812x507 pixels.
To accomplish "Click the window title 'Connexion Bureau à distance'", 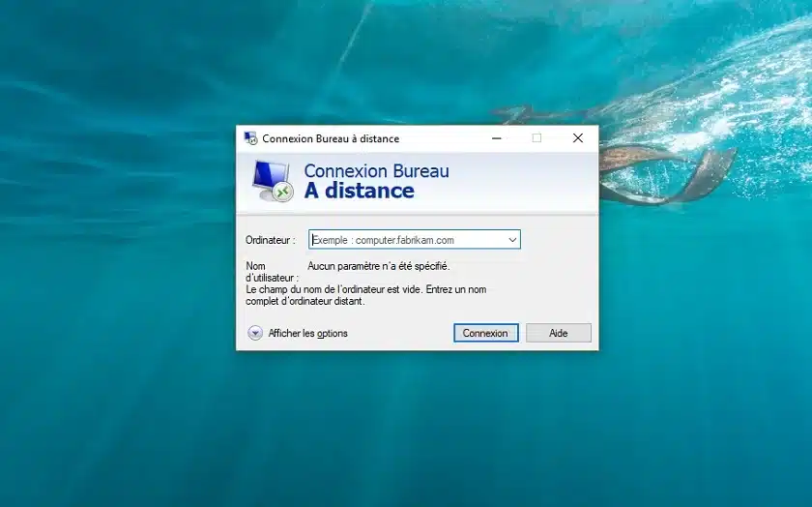I will click(x=331, y=138).
